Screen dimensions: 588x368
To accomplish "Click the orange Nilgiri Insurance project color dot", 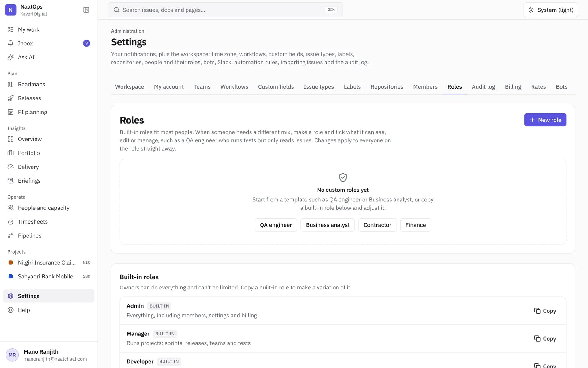I will (11, 263).
